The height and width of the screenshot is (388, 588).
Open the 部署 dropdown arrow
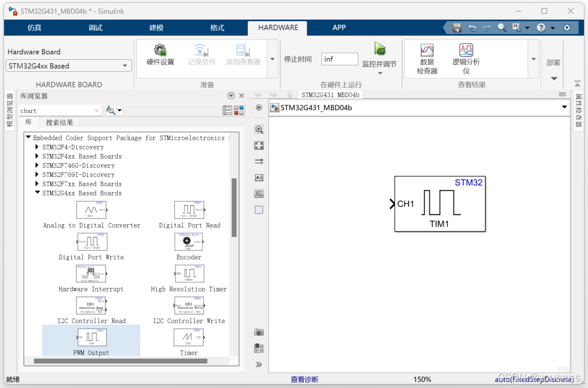(x=554, y=78)
